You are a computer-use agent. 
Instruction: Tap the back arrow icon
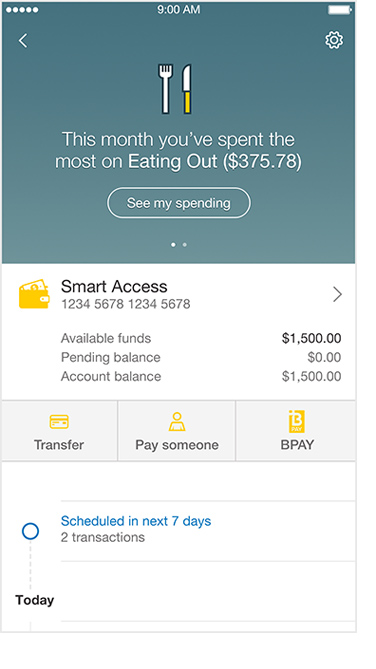[x=23, y=41]
